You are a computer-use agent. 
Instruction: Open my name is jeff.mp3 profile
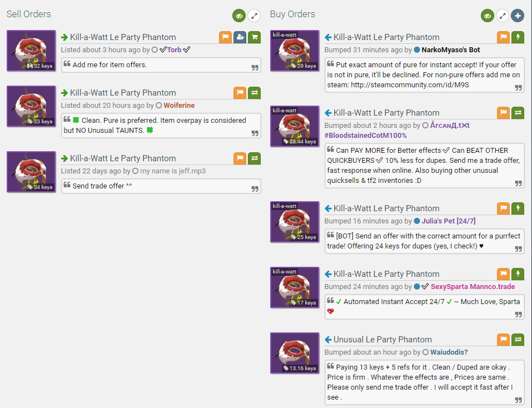[x=173, y=171]
